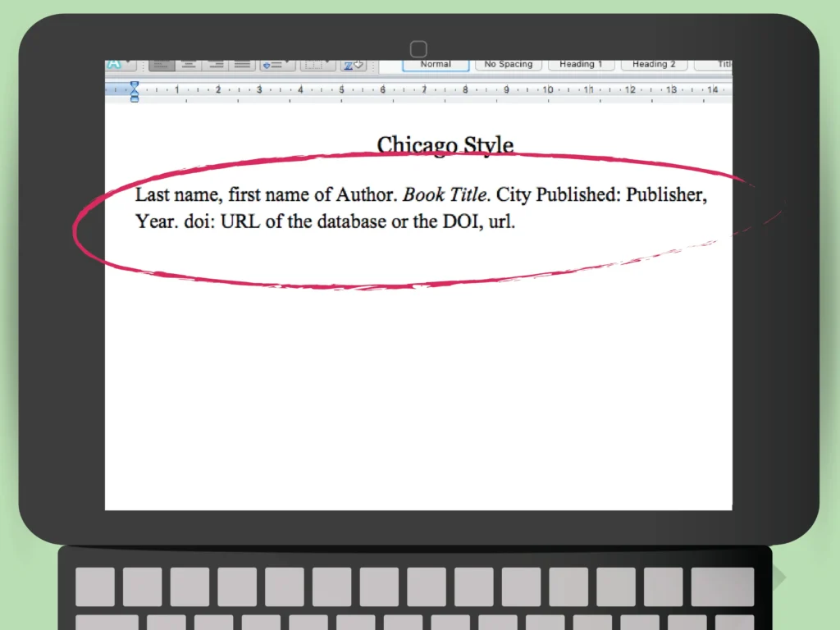Screen dimensions: 840x630
Task: Click the Text Effects A icon
Action: (x=112, y=64)
